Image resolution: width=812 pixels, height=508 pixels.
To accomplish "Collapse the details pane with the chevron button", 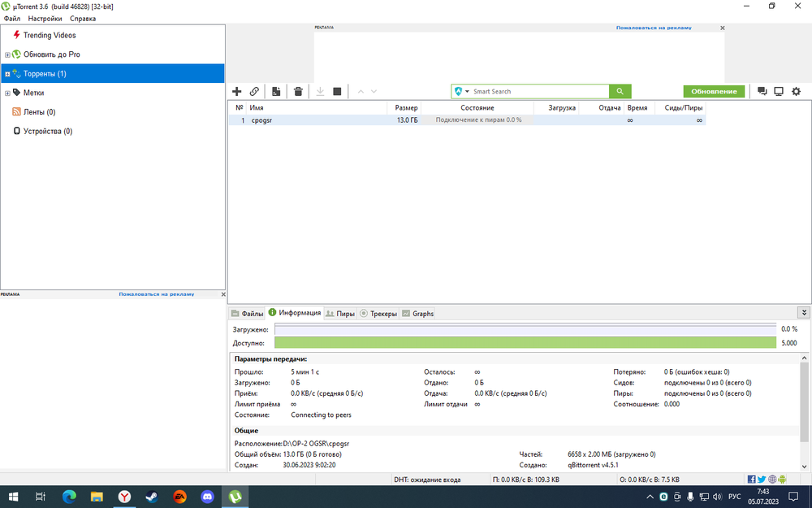I will coord(804,312).
